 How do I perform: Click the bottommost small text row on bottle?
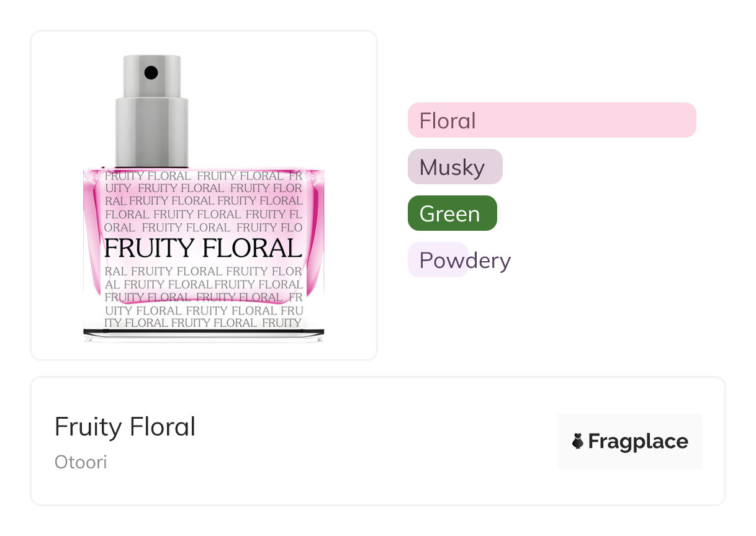(x=203, y=323)
